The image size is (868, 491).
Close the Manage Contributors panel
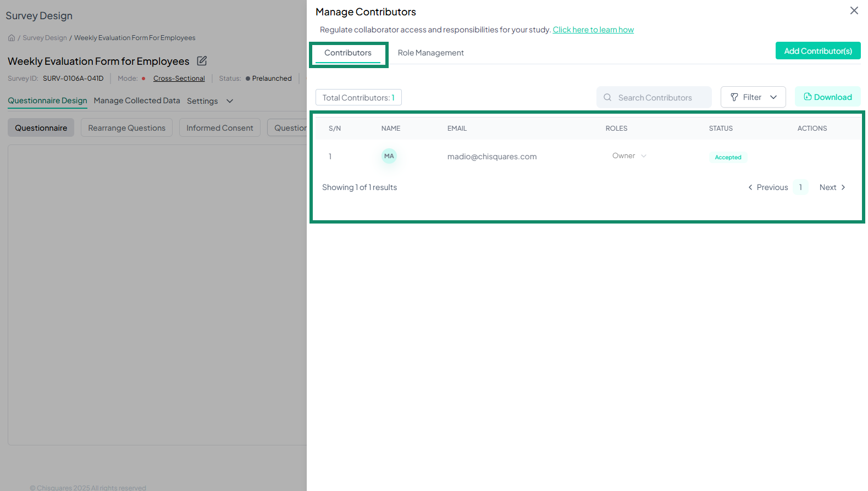(x=854, y=10)
